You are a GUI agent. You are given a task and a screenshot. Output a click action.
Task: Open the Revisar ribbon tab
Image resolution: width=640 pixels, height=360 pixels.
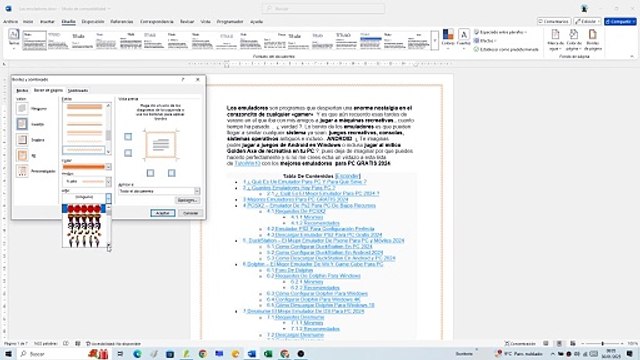(187, 22)
